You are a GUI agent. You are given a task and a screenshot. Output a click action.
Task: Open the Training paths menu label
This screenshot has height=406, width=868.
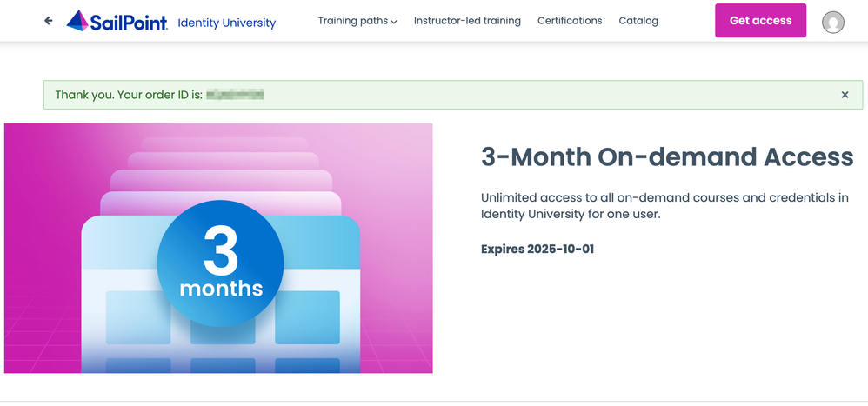pos(352,21)
